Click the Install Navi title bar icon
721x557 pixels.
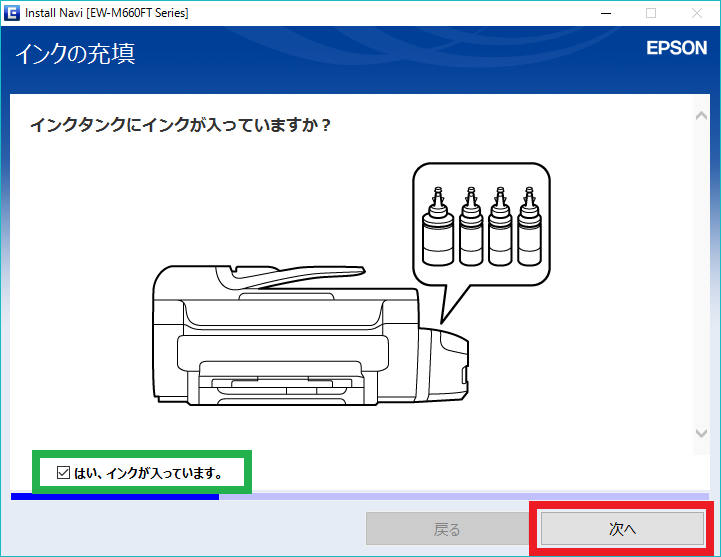tap(12, 13)
